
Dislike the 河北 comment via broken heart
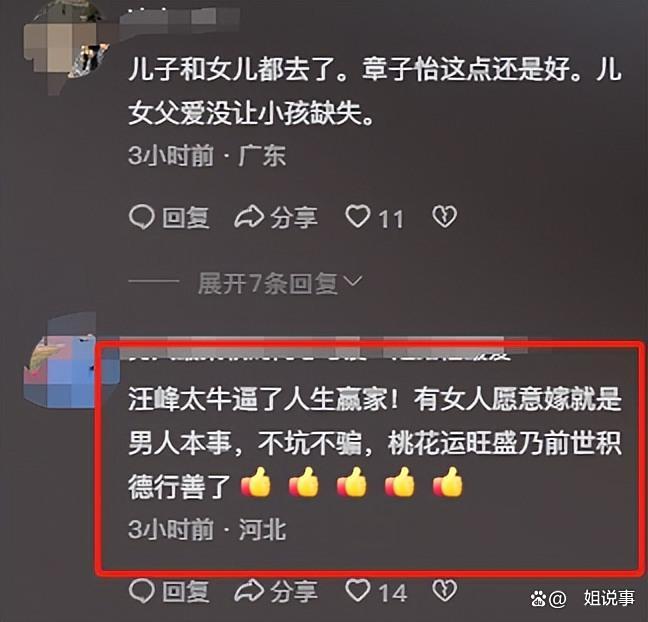[x=444, y=590]
